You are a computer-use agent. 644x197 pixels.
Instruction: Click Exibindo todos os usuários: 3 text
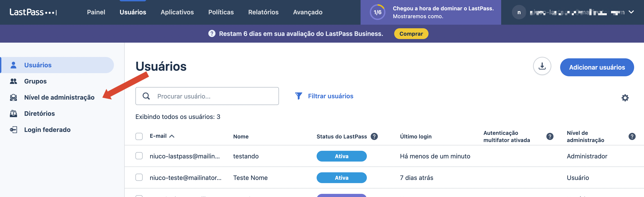178,117
